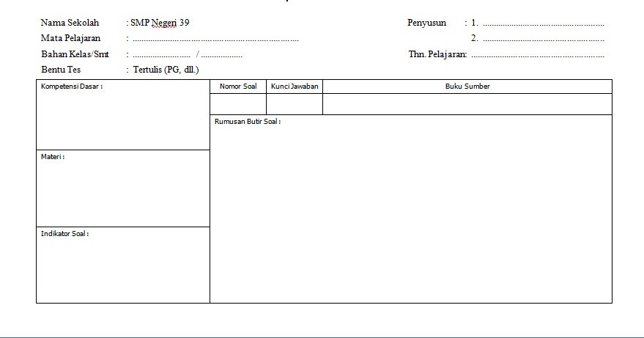Click the dotted line after Mata Pelajaran
Viewport: 644px width, 338px height.
(x=215, y=40)
